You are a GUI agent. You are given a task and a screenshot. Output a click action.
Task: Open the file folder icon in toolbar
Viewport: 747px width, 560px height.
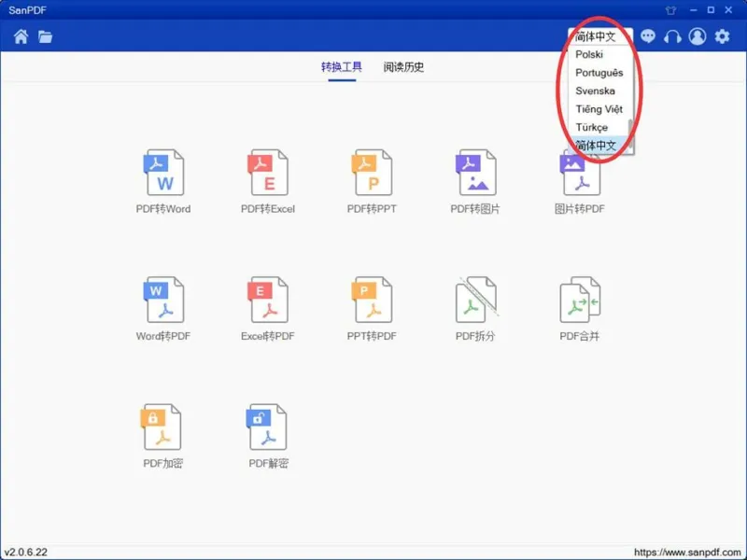click(x=45, y=36)
